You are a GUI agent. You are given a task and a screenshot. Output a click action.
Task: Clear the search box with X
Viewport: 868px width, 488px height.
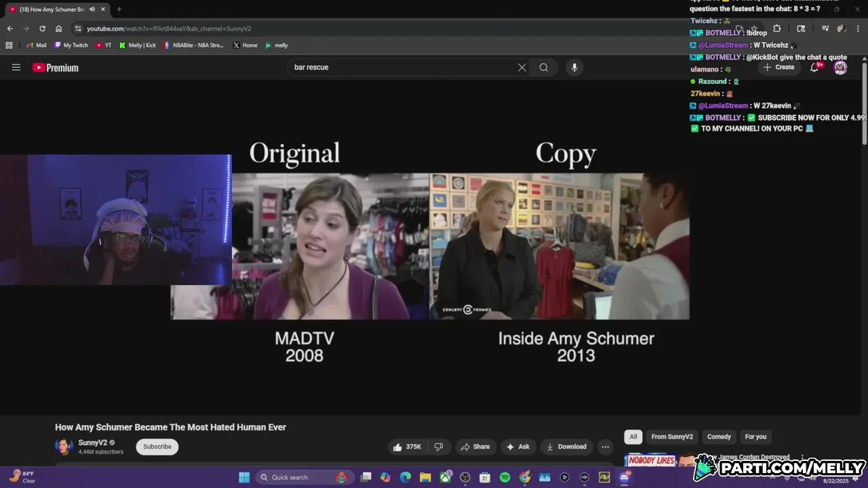click(x=522, y=67)
